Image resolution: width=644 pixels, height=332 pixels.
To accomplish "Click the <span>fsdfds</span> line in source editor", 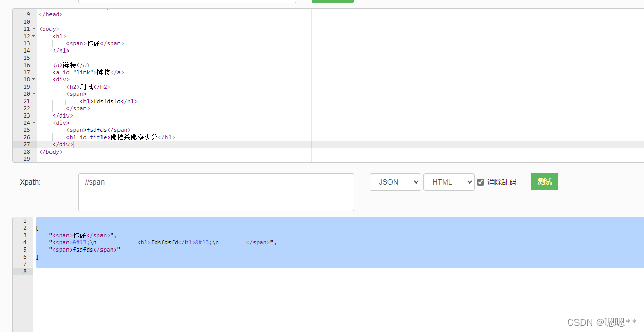I will point(98,130).
